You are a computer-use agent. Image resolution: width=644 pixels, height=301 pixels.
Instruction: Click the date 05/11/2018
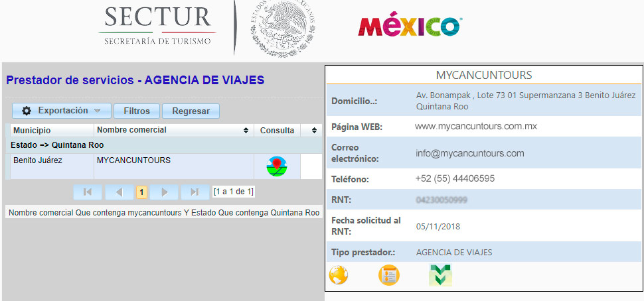pos(438,226)
